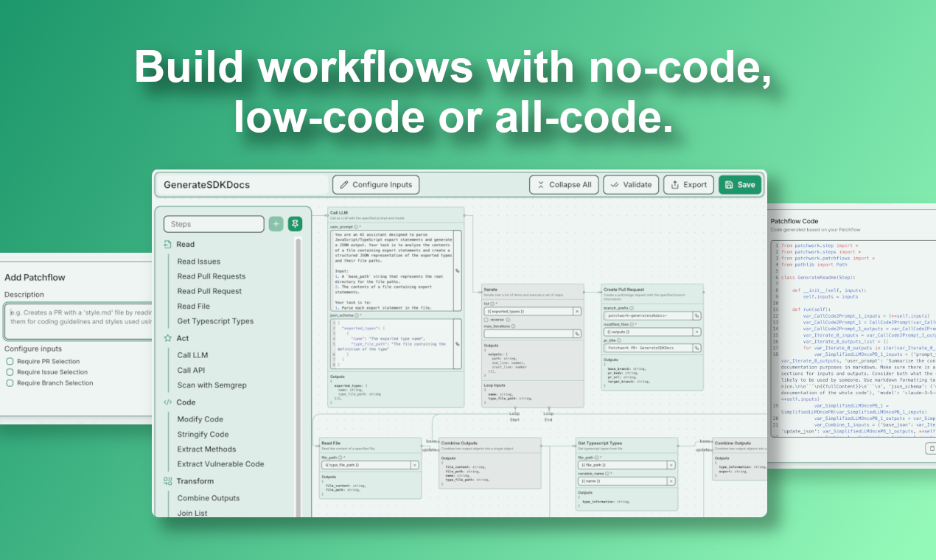Select Extract Vulnerable Code step

pyautogui.click(x=220, y=464)
